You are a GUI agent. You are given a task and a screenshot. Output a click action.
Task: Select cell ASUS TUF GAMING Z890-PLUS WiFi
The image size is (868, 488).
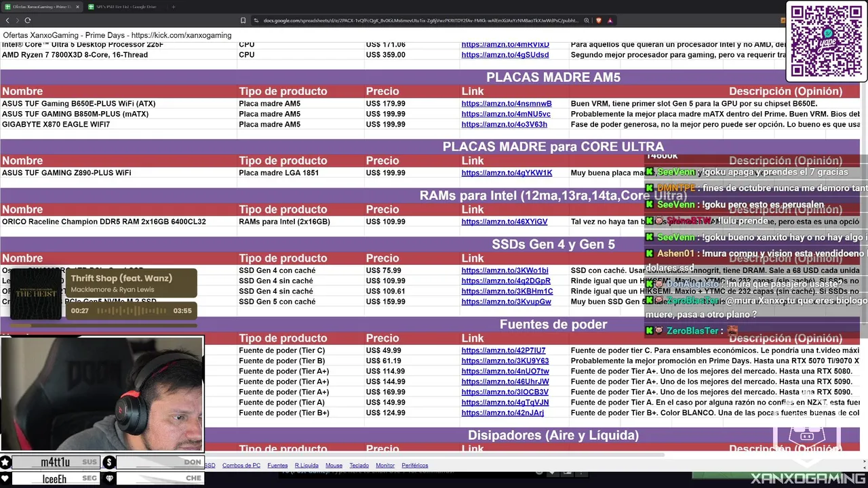pyautogui.click(x=119, y=173)
